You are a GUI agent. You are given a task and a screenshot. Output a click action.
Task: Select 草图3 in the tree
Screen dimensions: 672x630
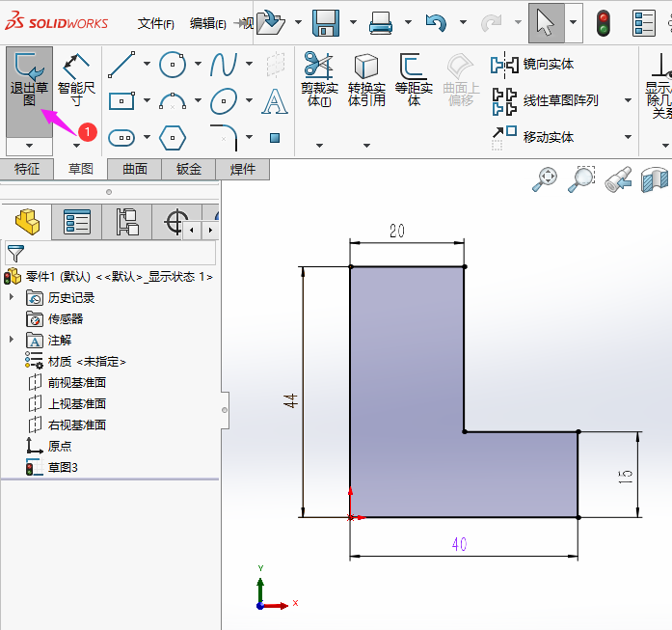(63, 468)
